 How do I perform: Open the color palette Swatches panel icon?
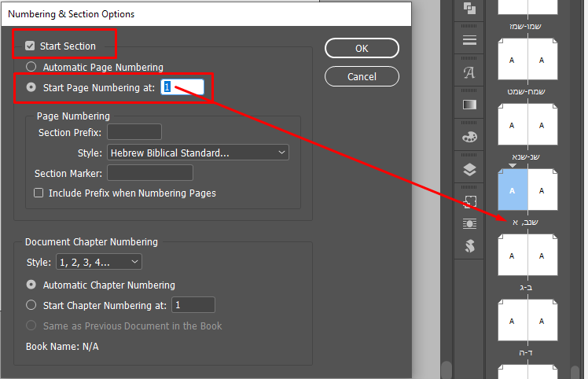tap(469, 137)
